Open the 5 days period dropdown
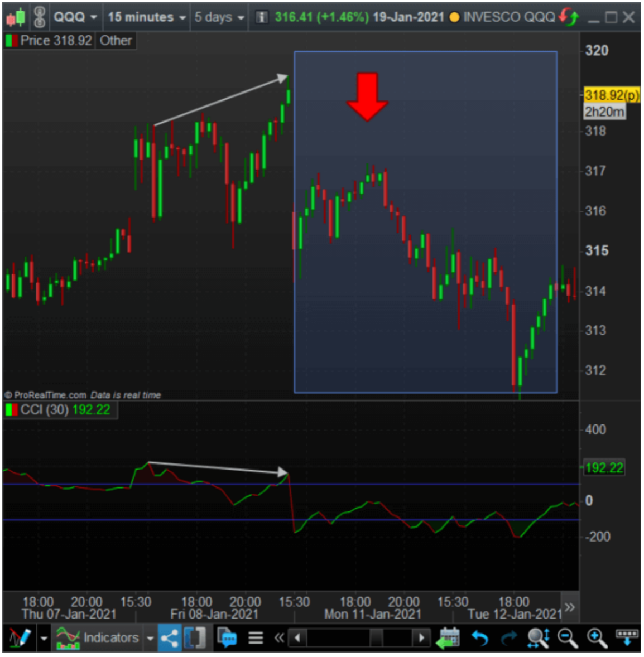 (x=219, y=17)
